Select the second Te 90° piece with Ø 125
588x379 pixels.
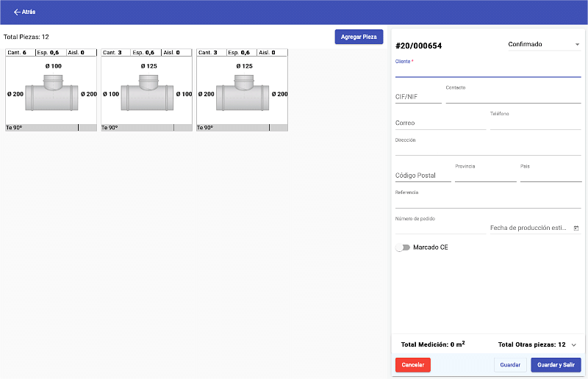(146, 90)
